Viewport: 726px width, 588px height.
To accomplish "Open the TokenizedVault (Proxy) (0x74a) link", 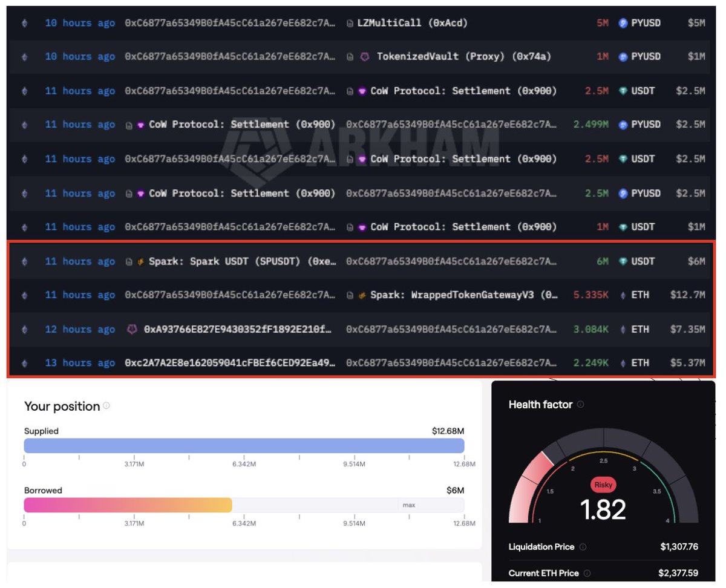I will click(464, 57).
